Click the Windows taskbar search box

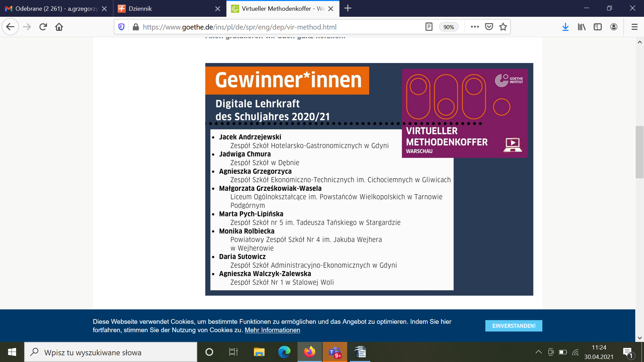111,352
